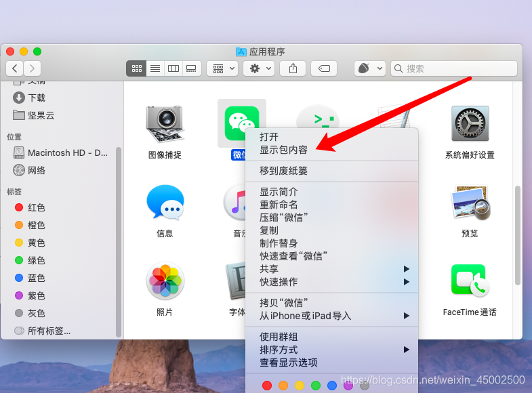Select the 系统偏好设置 app icon
The image size is (532, 393).
tap(470, 123)
